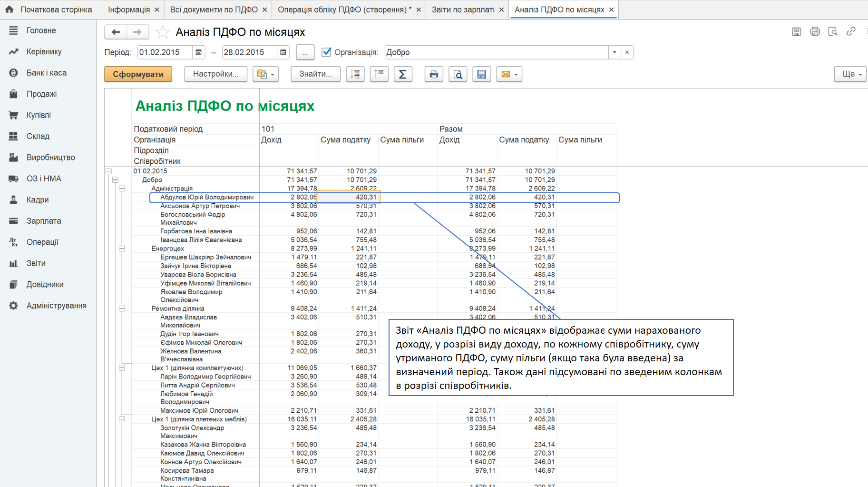This screenshot has width=868, height=487.
Task: Collapse the Ремонтна ділянка group
Action: 122,308
